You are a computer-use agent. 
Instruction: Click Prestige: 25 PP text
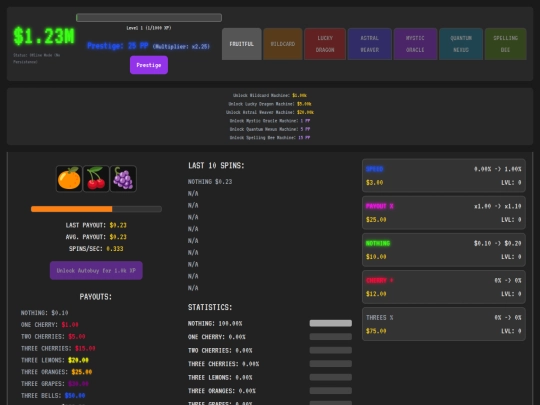[118, 46]
